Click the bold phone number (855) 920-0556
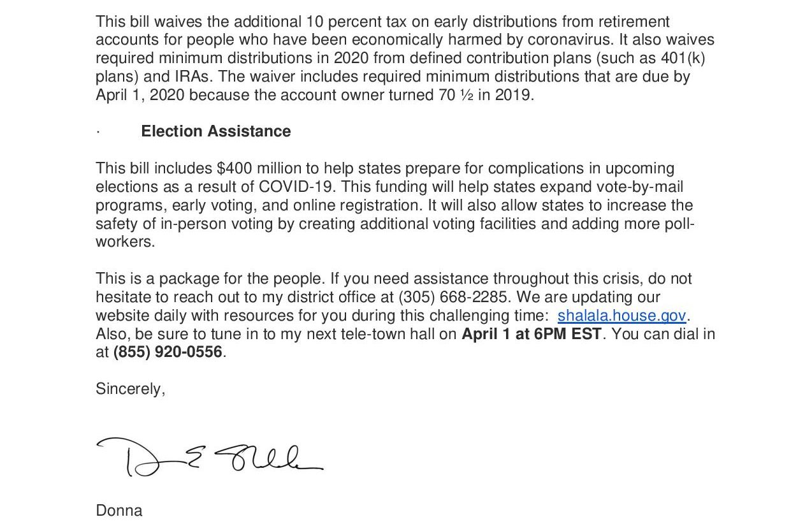This screenshot has width=812, height=531. (168, 352)
